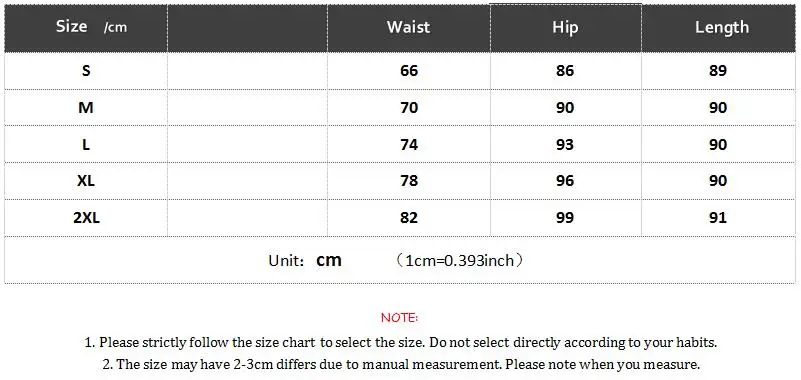Click the 1cm=0.393inch conversion text
The height and width of the screenshot is (380, 801).
click(x=460, y=260)
